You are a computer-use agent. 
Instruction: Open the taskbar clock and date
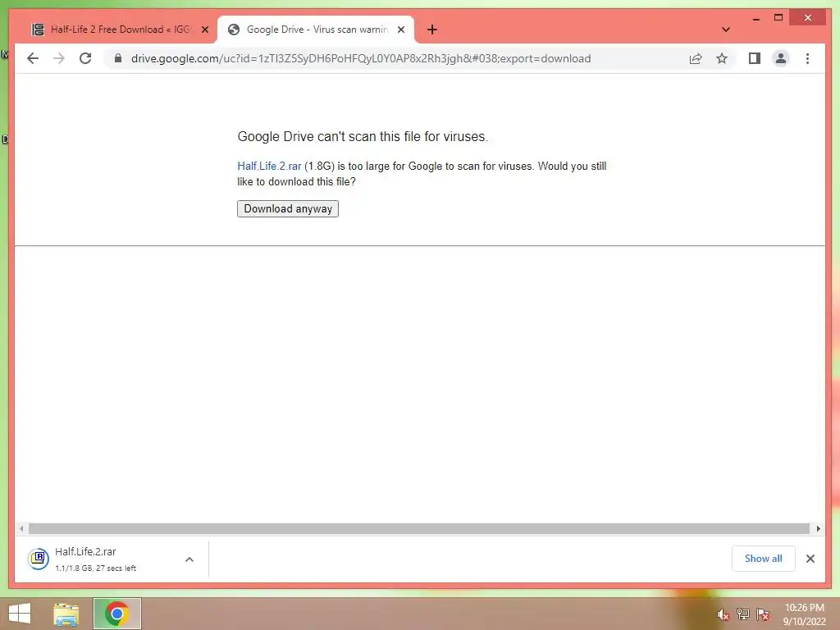click(804, 614)
